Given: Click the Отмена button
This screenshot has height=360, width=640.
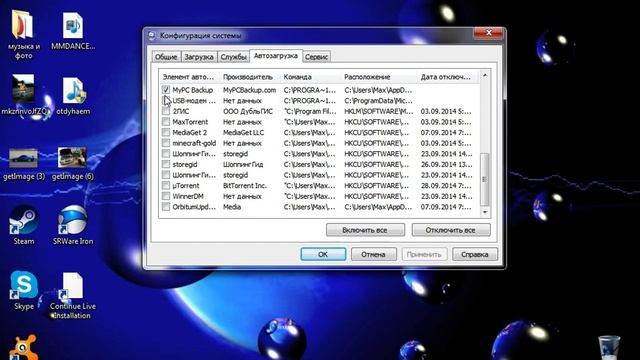Looking at the screenshot, I should click(373, 254).
